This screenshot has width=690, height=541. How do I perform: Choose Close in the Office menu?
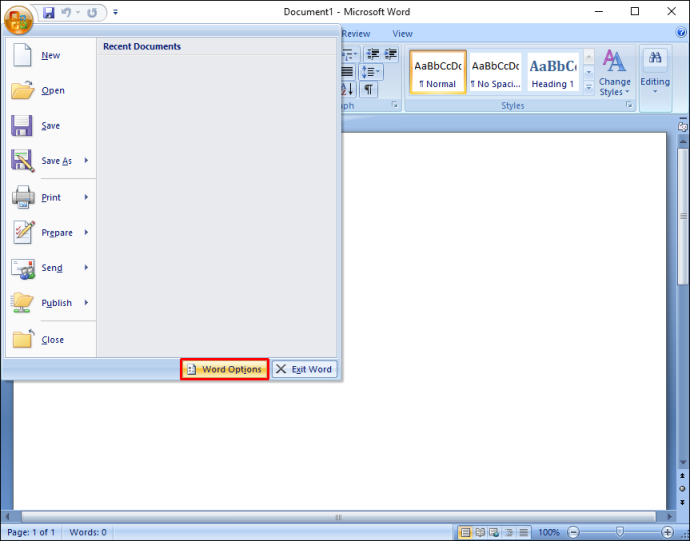(51, 340)
